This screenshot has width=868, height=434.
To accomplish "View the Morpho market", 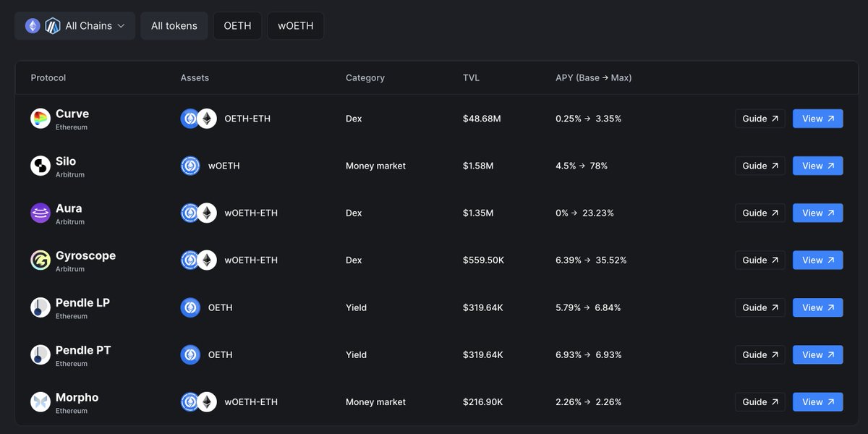I will (x=817, y=401).
